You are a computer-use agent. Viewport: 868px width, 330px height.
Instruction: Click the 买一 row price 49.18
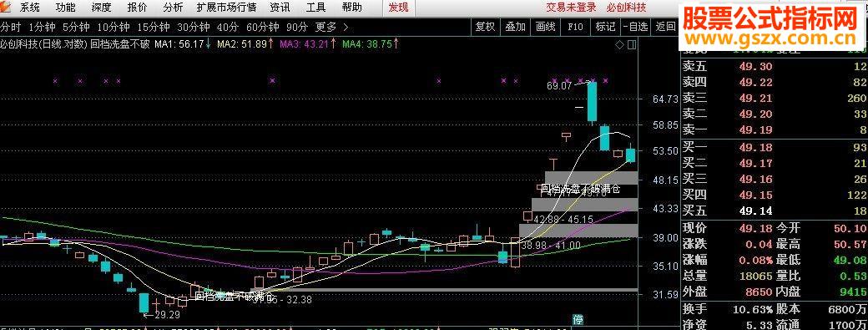point(755,147)
